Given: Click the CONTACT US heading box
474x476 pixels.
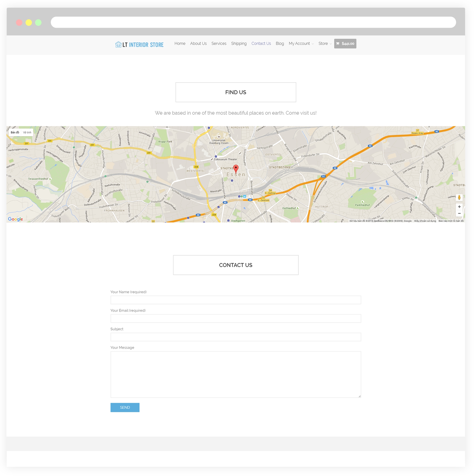Looking at the screenshot, I should click(236, 265).
